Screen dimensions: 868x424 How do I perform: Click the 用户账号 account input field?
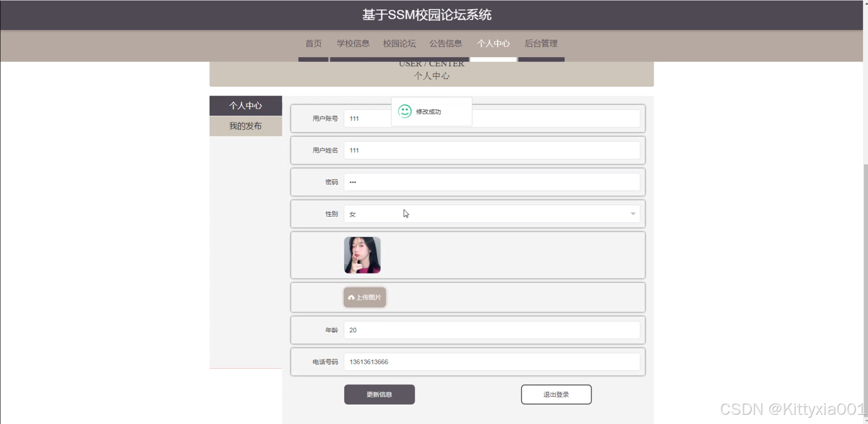[369, 118]
